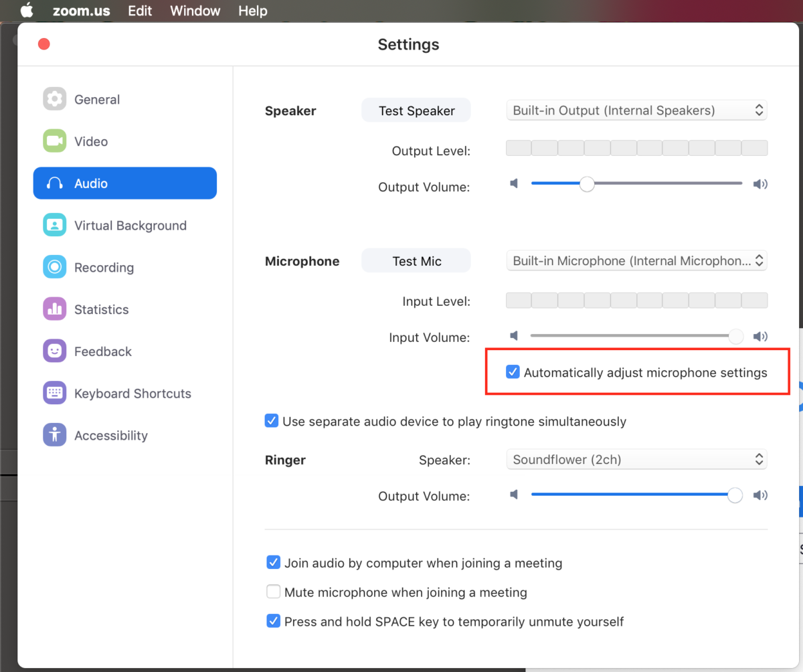Screen dimensions: 803x672
Task: Click the Test Speaker button
Action: 416,110
